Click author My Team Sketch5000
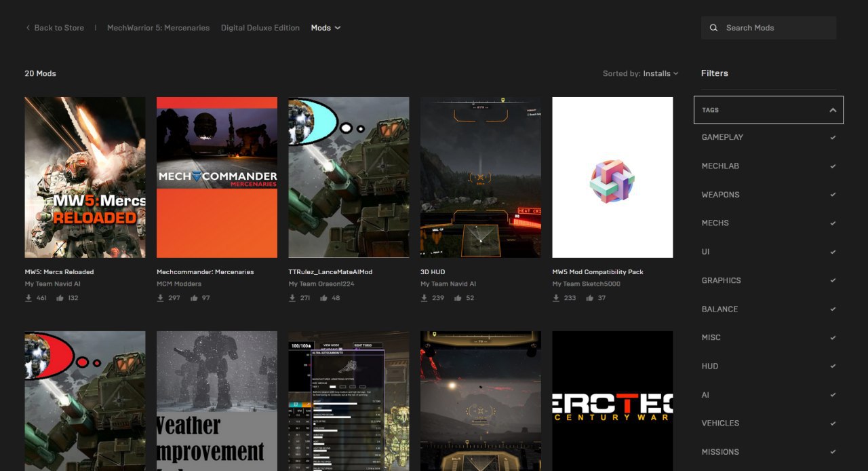 586,284
